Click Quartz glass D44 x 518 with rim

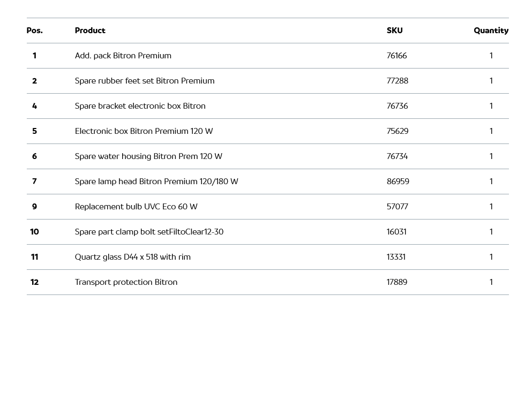pos(133,257)
